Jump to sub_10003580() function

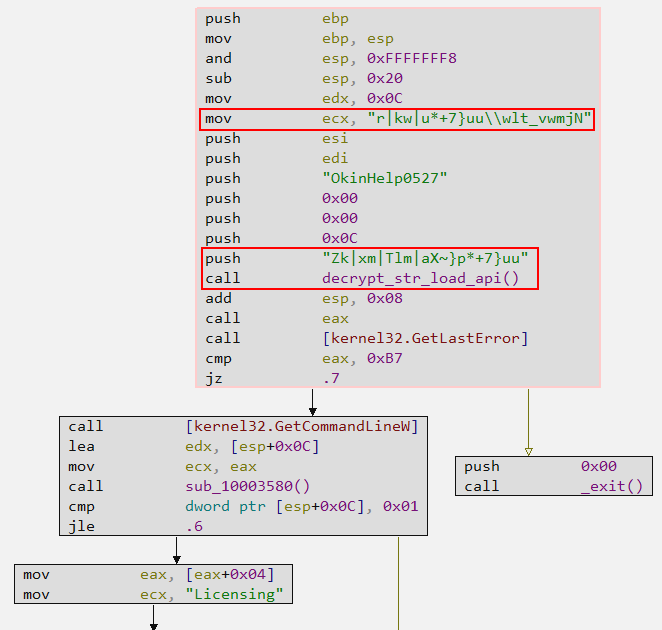pyautogui.click(x=247, y=486)
